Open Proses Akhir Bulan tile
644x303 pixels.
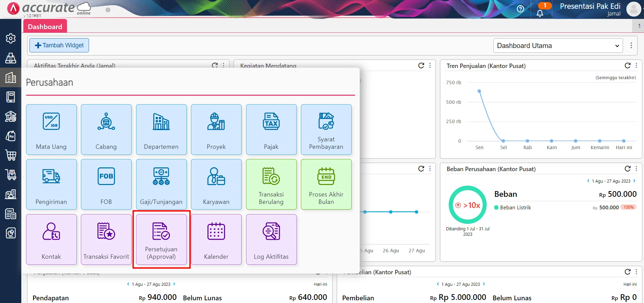coord(326,184)
